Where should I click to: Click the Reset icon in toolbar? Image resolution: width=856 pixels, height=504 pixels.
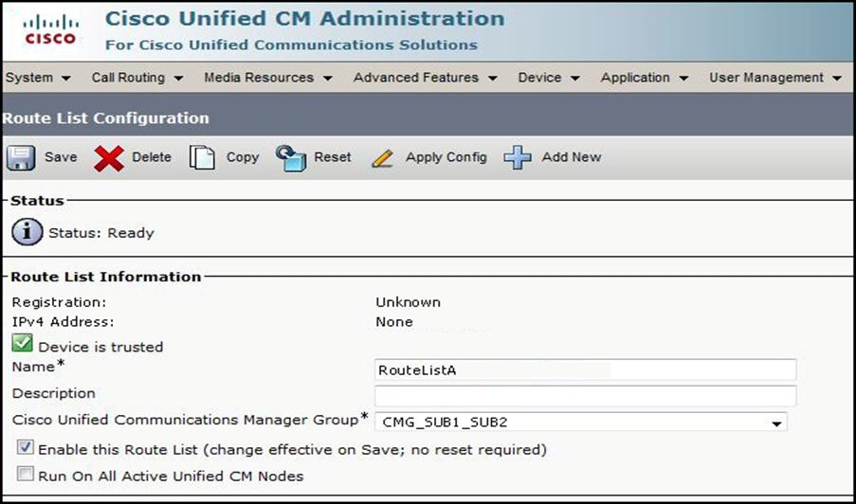point(291,157)
